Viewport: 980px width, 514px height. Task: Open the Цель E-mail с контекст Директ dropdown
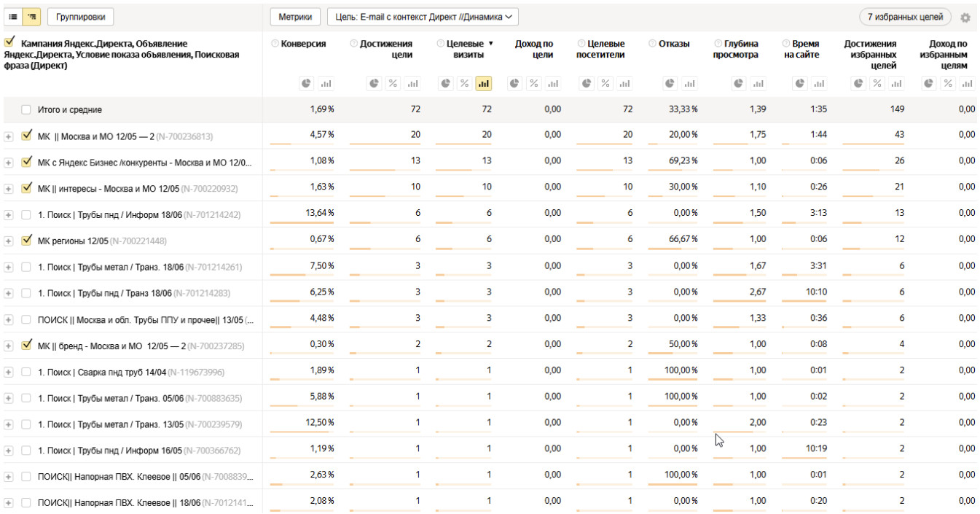pos(423,16)
